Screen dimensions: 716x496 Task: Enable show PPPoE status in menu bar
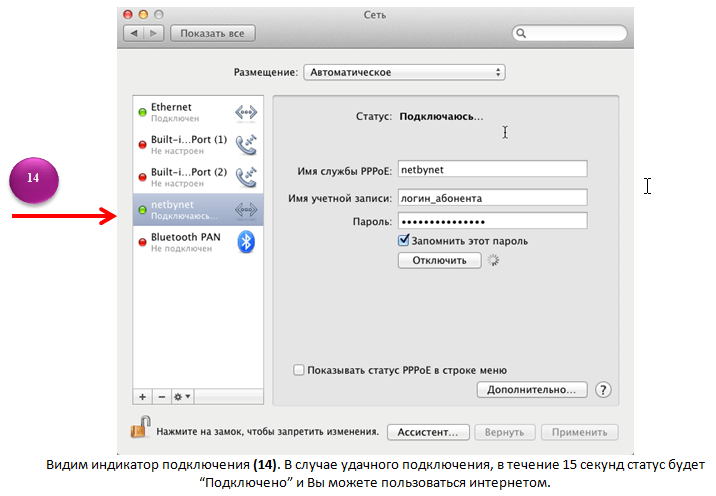[299, 370]
